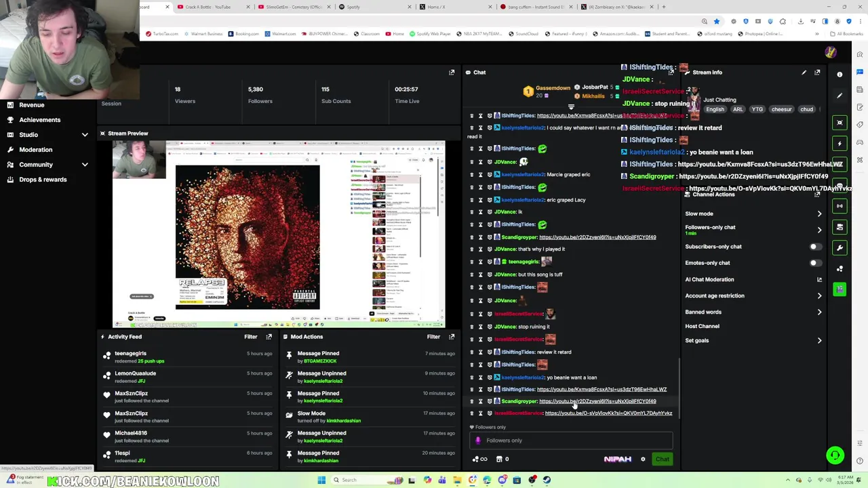Open Account age restriction chevron
Viewport: 868px width, 488px height.
[x=819, y=296]
